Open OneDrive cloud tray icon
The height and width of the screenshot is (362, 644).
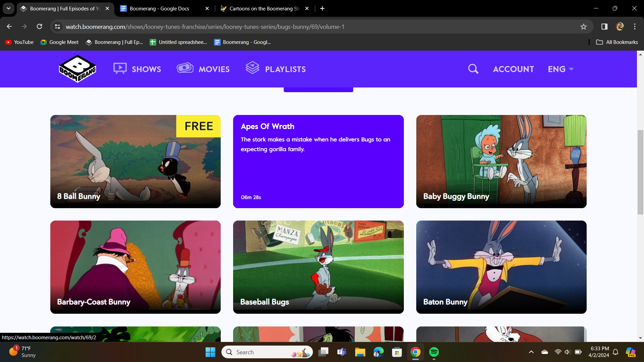(x=545, y=352)
